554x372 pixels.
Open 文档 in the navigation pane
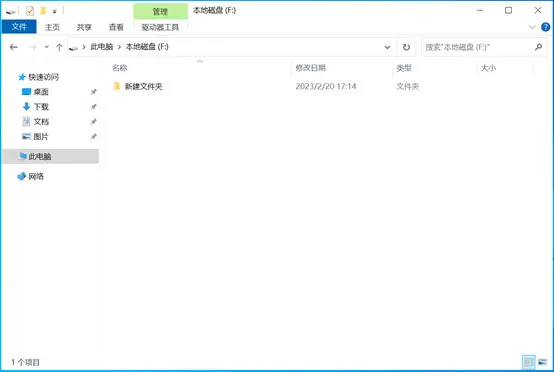click(x=41, y=122)
